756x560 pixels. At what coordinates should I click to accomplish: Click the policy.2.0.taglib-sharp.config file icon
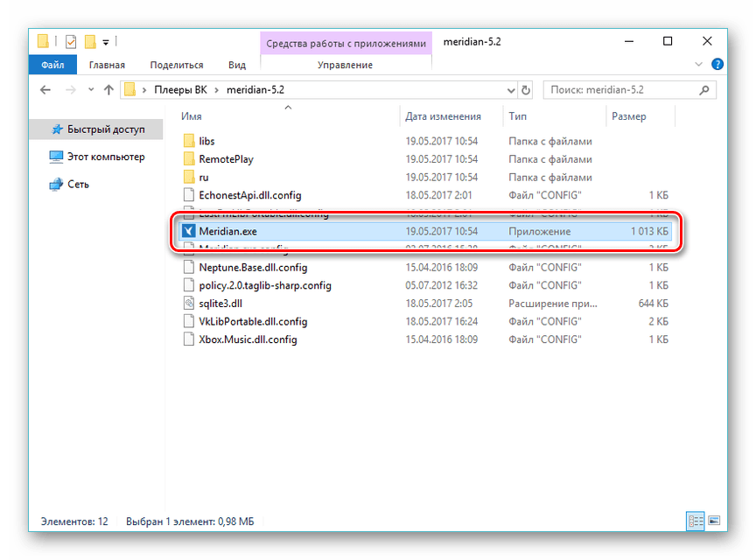[x=189, y=285]
